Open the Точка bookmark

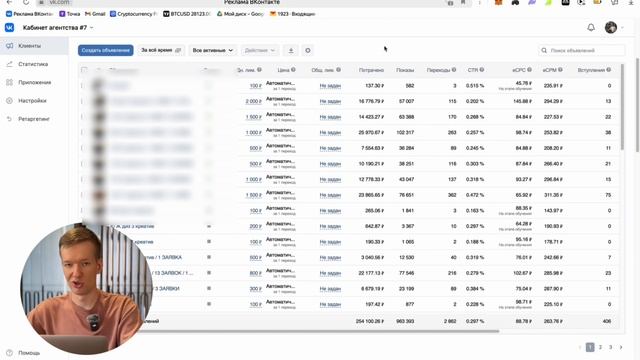point(70,14)
